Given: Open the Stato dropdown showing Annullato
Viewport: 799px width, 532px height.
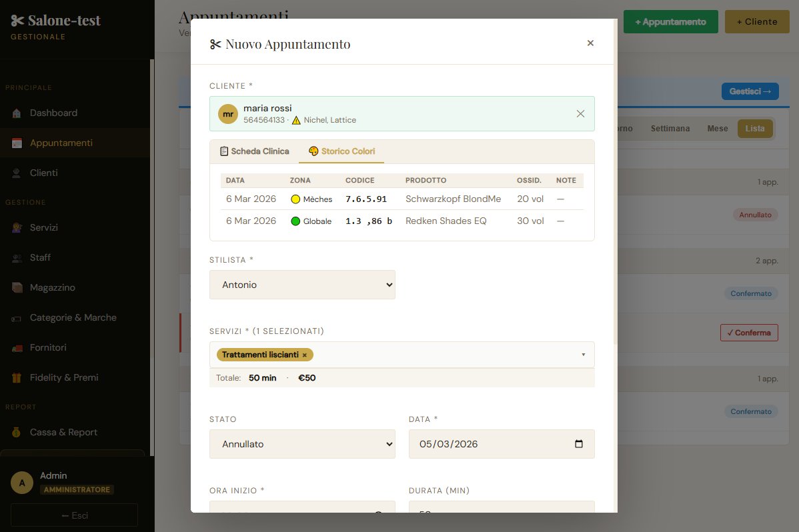Looking at the screenshot, I should pos(302,444).
